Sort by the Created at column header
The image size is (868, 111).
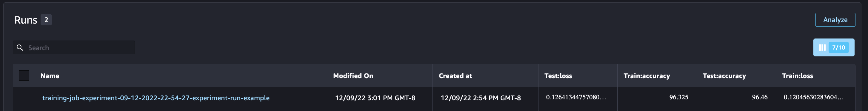coord(455,76)
